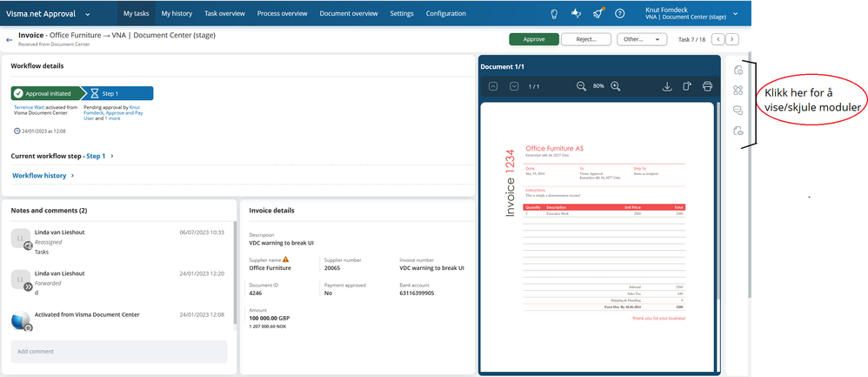Click the blue Step 1 workflow step
The image size is (868, 377).
[x=118, y=94]
